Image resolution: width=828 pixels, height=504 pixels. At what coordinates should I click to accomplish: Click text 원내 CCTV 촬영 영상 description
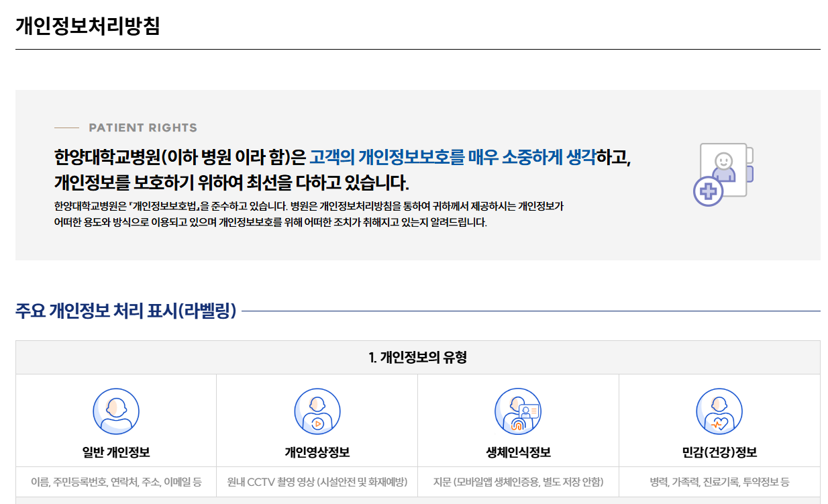coord(317,482)
